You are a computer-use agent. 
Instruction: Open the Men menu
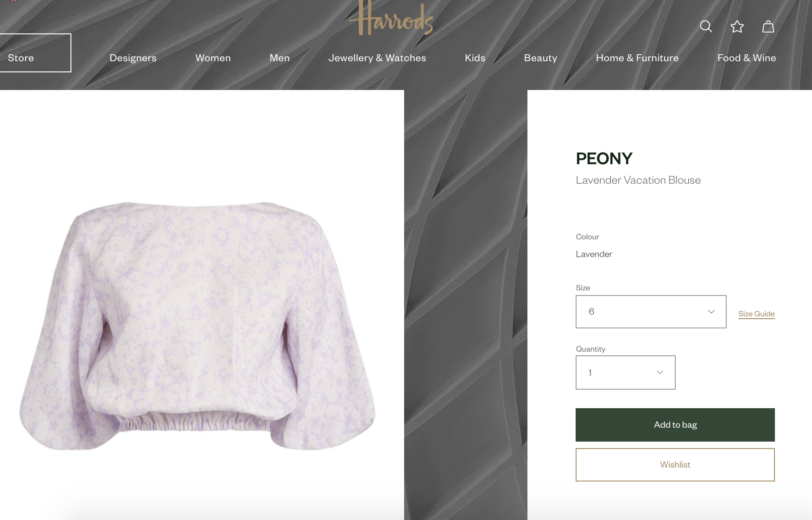(279, 58)
